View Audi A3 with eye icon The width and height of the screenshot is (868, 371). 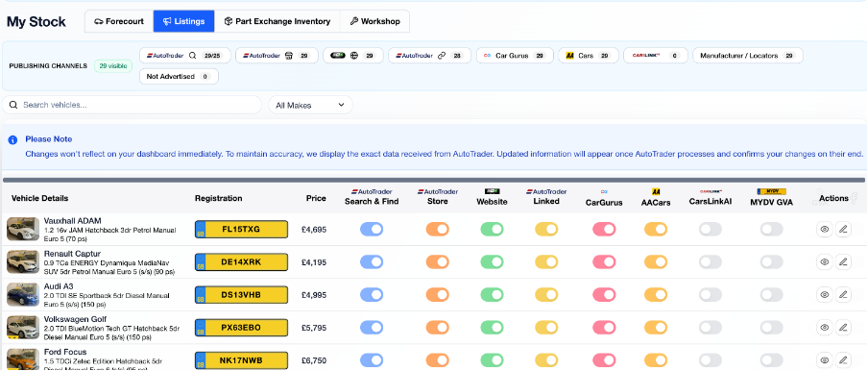click(x=825, y=294)
